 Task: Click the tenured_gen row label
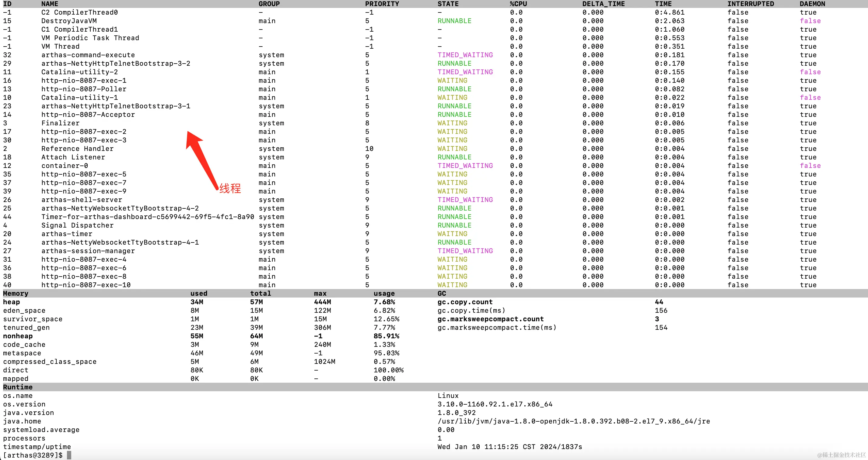[x=26, y=328]
